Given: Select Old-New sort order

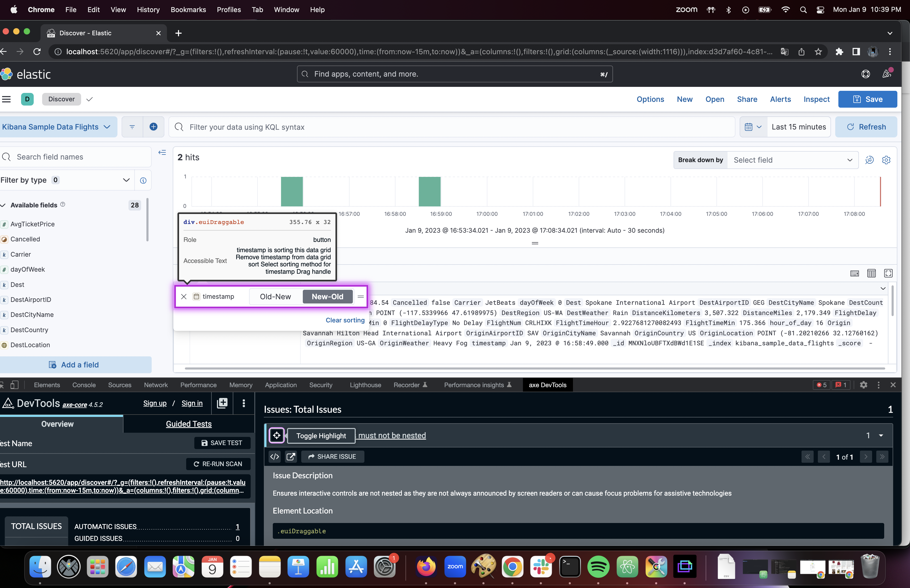Looking at the screenshot, I should click(x=275, y=297).
